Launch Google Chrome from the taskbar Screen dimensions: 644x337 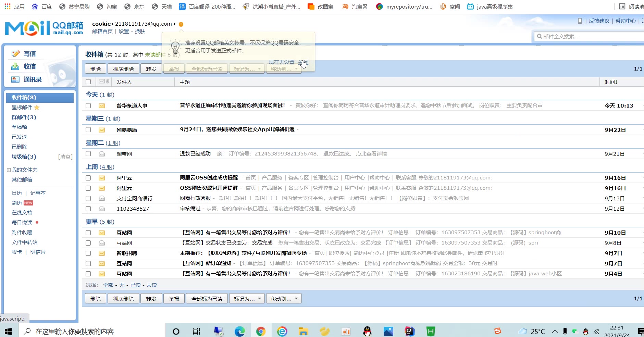point(261,331)
